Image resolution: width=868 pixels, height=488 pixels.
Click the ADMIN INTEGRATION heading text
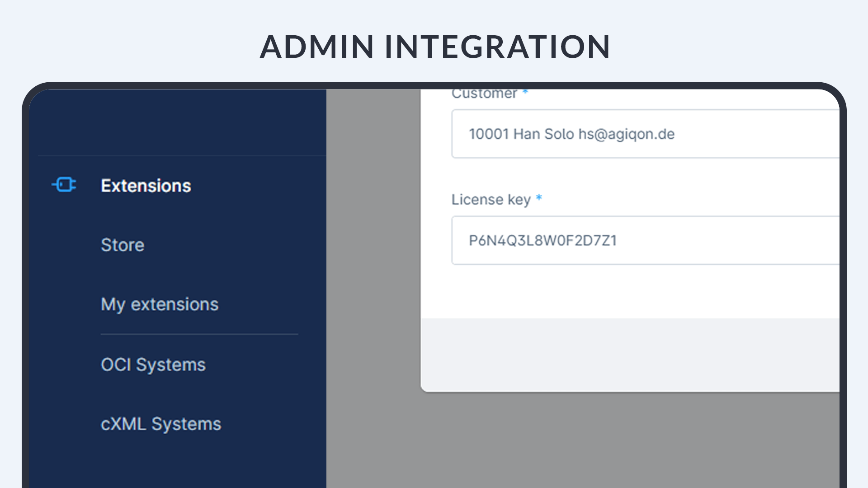pyautogui.click(x=435, y=47)
